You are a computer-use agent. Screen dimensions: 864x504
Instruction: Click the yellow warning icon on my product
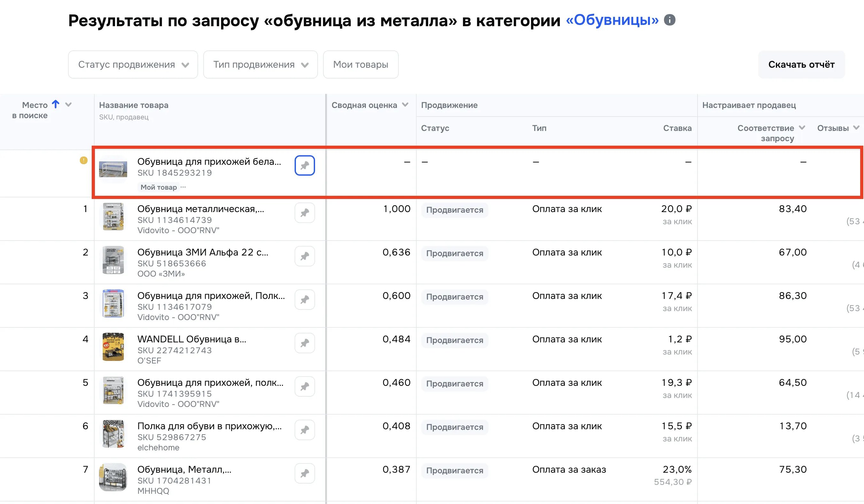[84, 160]
